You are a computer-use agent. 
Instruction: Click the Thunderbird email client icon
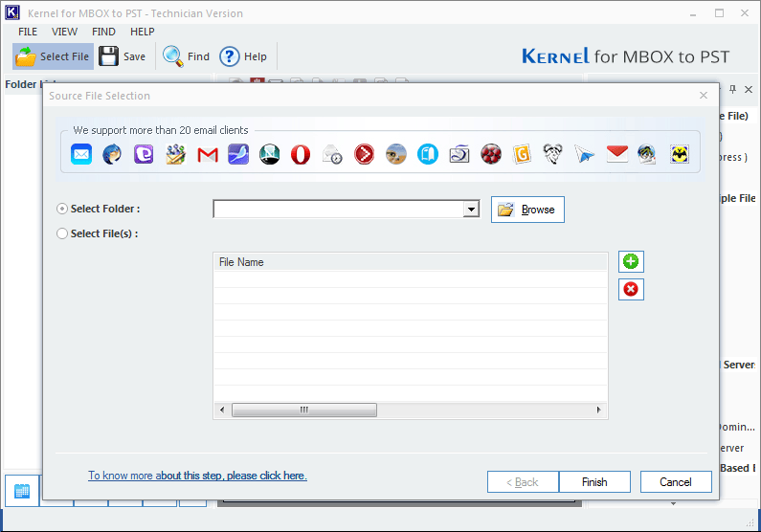coord(112,154)
